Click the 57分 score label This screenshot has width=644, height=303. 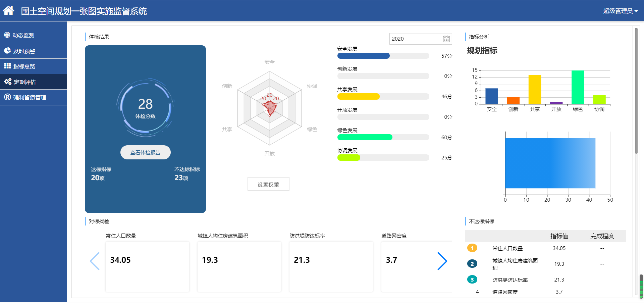(446, 56)
